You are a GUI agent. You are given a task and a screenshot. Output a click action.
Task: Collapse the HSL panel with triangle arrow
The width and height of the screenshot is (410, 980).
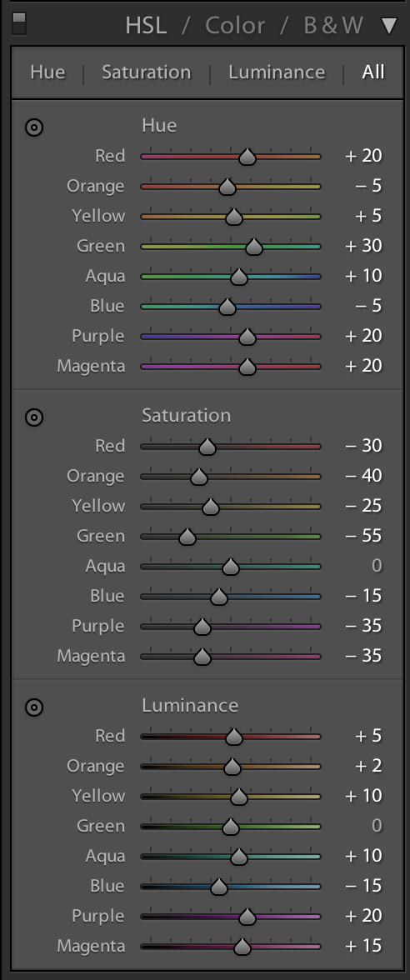tap(389, 26)
